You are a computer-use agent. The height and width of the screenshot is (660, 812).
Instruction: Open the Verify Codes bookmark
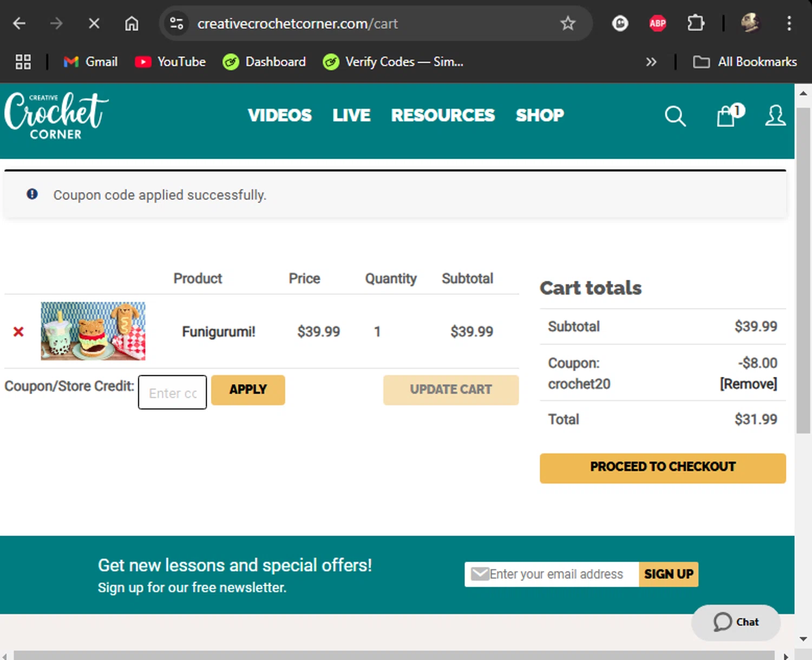pyautogui.click(x=393, y=62)
